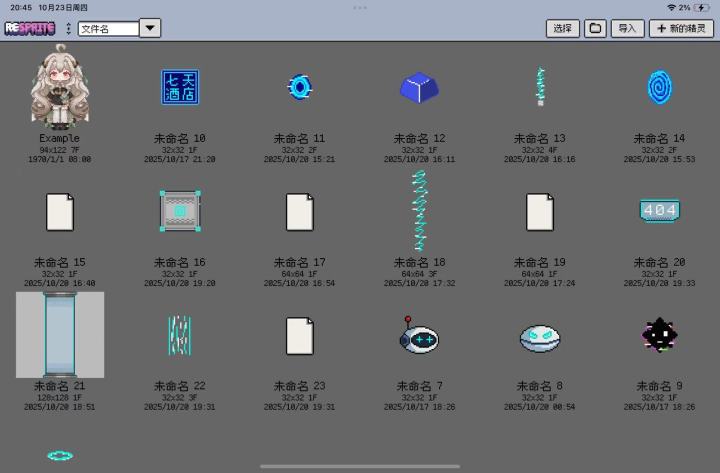Select the blank 未命名 15 file

pyautogui.click(x=60, y=212)
